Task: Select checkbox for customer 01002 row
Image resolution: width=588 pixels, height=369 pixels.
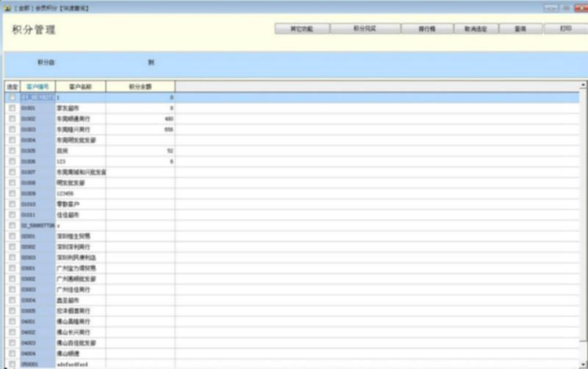Action: [x=12, y=118]
